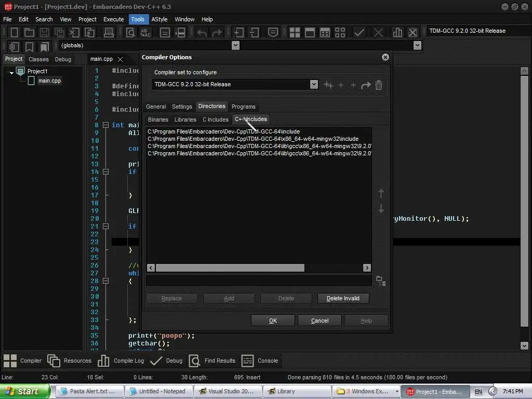Select the Binaries sub-tab

coord(158,119)
